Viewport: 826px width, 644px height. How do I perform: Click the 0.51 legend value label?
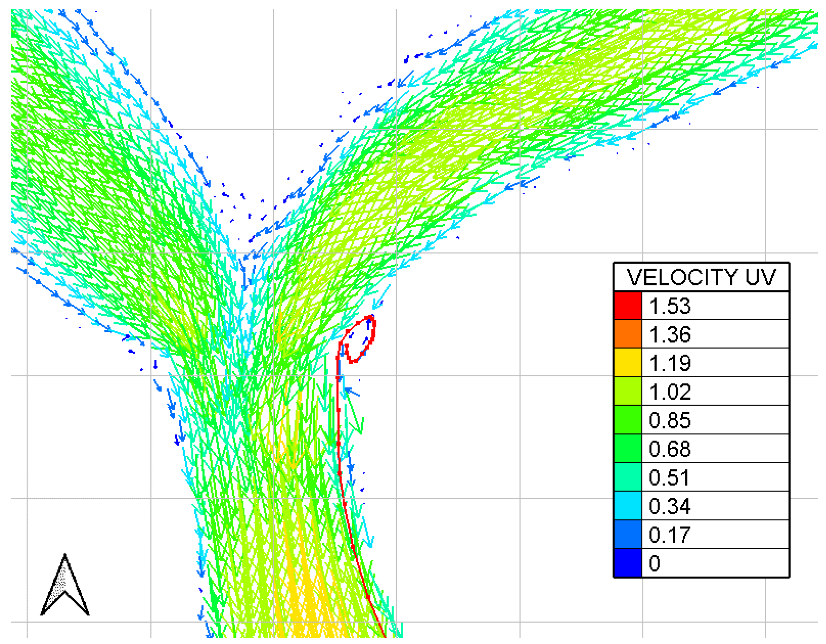click(x=669, y=478)
